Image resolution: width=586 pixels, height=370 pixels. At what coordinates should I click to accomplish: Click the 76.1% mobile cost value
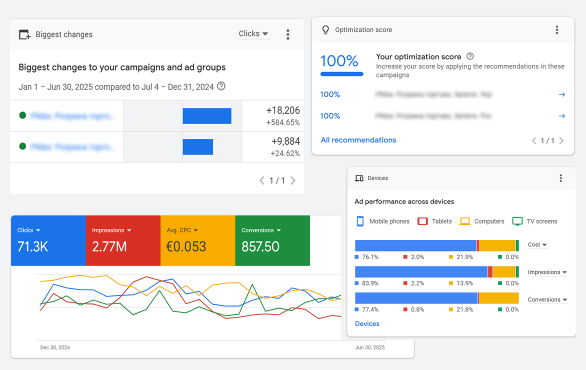tap(370, 257)
